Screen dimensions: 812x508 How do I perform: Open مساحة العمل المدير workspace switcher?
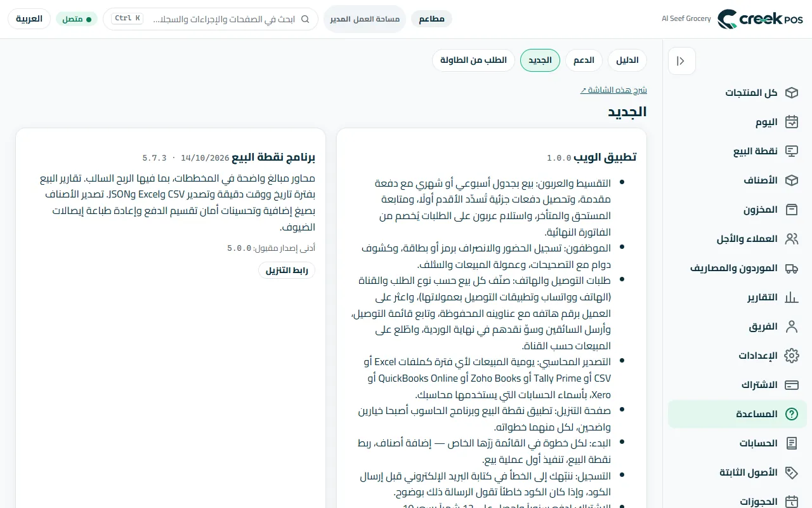tap(365, 19)
